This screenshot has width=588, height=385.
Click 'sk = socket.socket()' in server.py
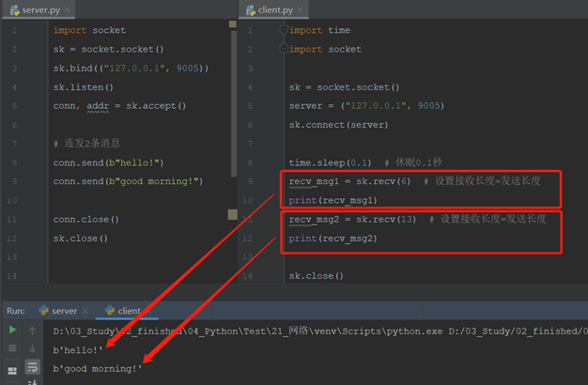(108, 50)
